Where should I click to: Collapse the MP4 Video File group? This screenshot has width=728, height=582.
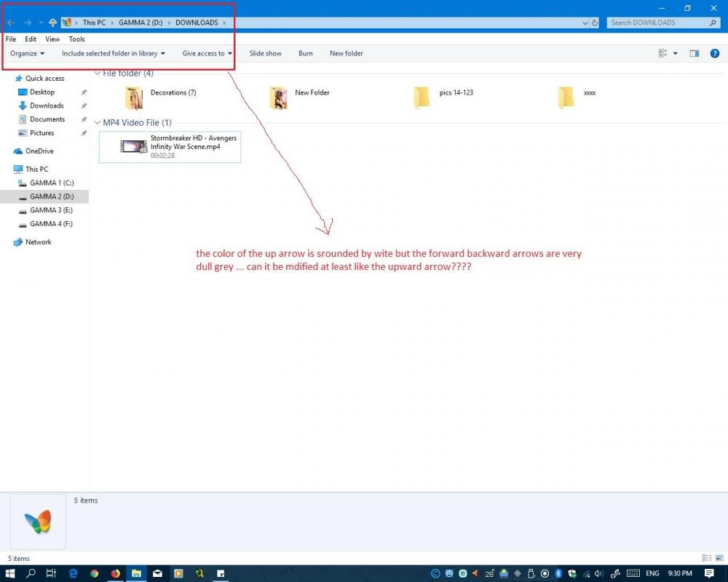tap(98, 123)
